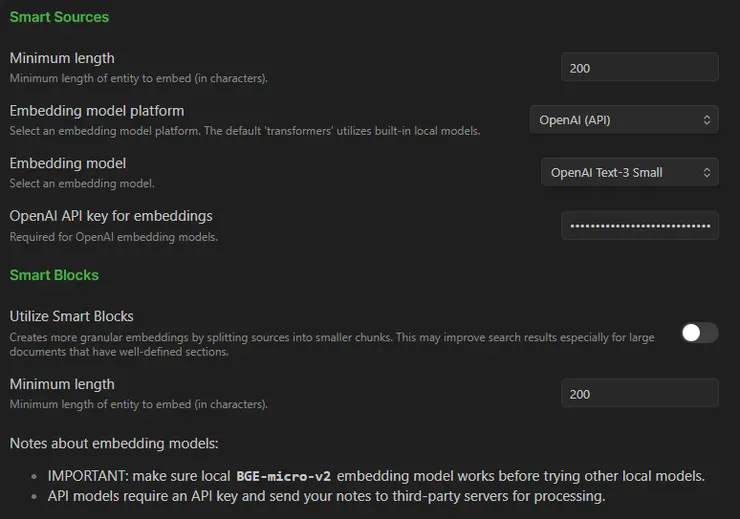Click the chevron arrows beside OpenAI (API)
The width and height of the screenshot is (740, 519).
pyautogui.click(x=707, y=120)
